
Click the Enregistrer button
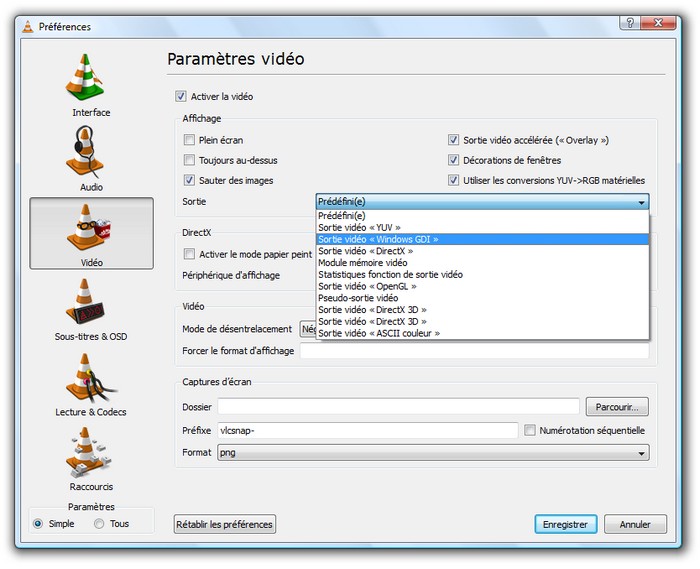pos(566,524)
